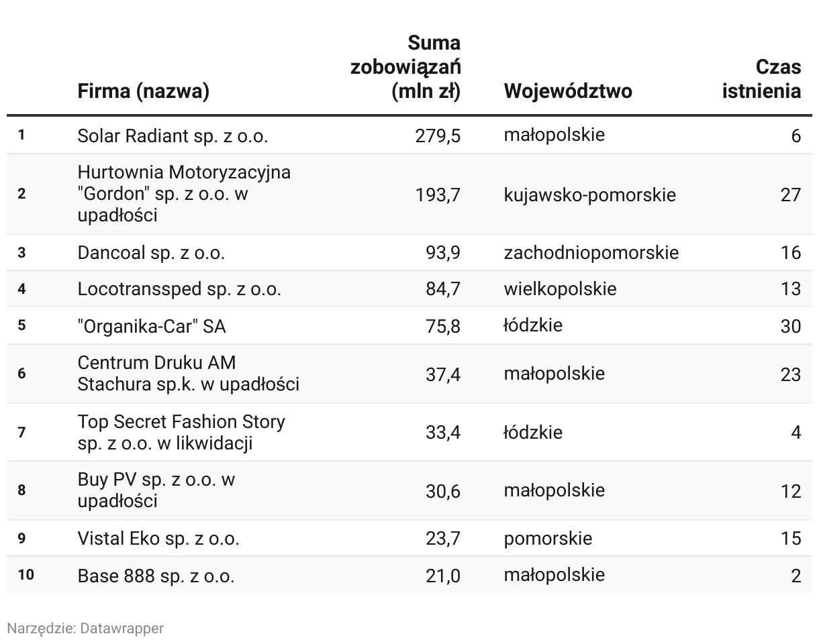The width and height of the screenshot is (819, 644).
Task: Select the Buy PV sp. z o.o. entry
Action: 156,490
